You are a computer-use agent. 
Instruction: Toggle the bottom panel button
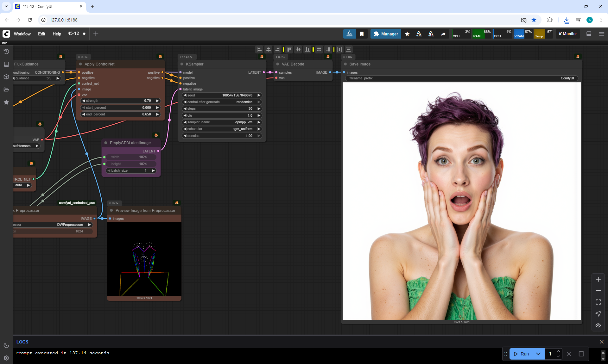589,34
